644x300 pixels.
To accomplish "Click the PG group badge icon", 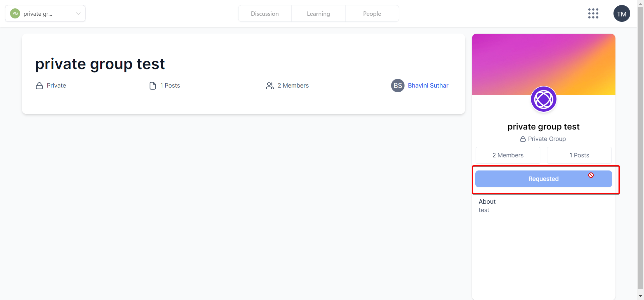I will point(15,13).
